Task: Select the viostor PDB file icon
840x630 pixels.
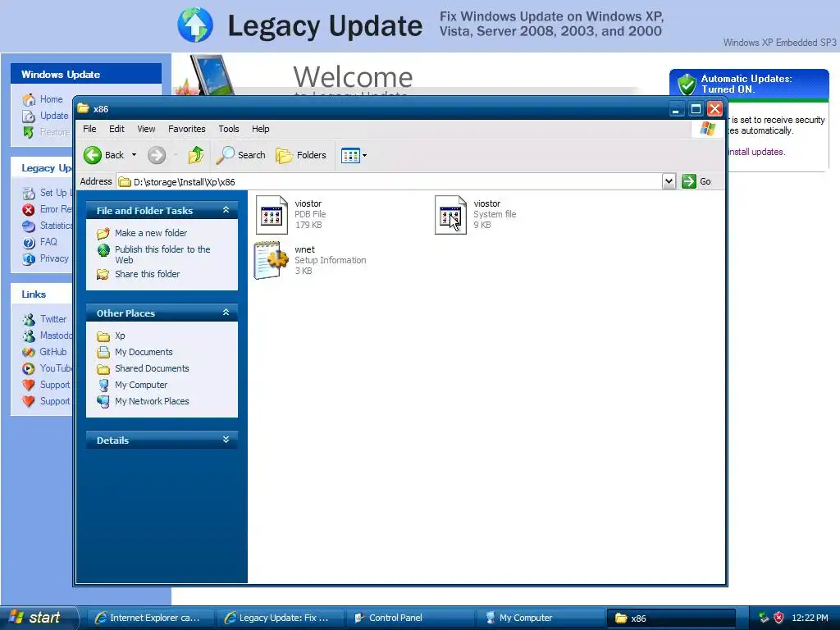Action: coord(272,215)
